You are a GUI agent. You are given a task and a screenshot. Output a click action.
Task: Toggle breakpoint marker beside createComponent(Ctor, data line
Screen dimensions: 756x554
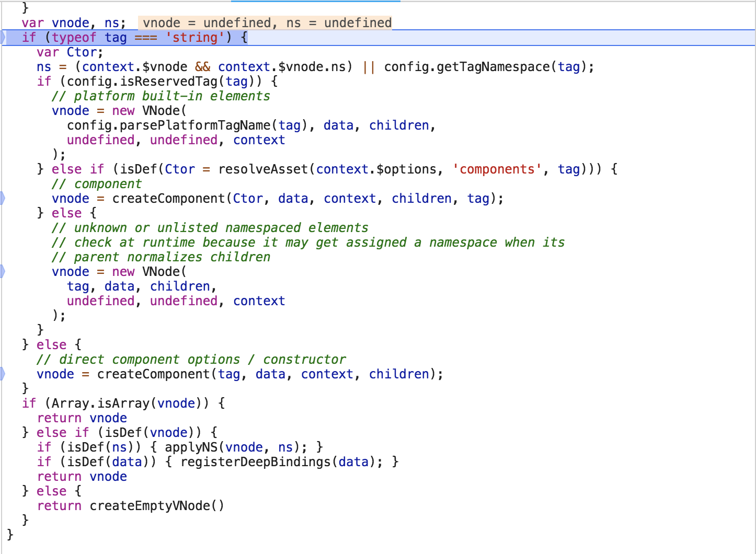click(3, 198)
